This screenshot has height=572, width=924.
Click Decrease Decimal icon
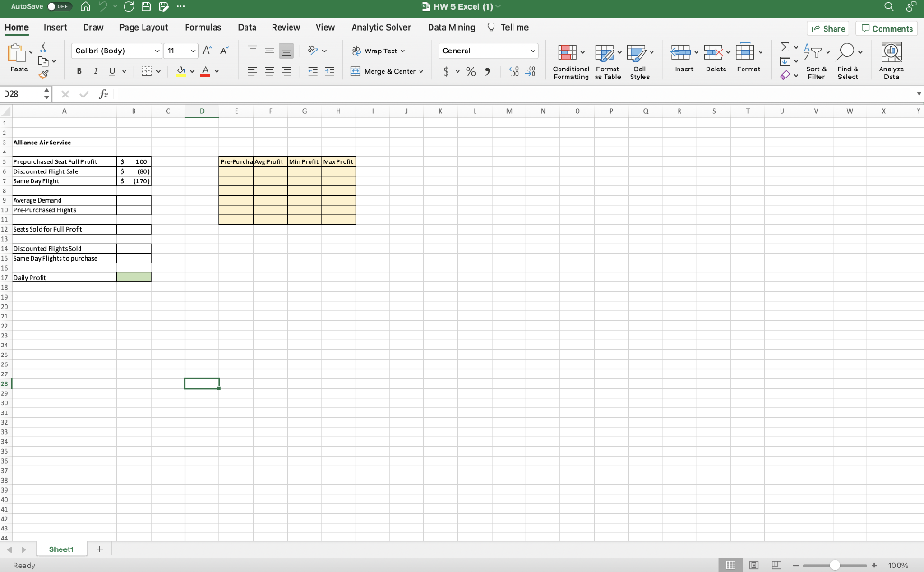[x=531, y=71]
